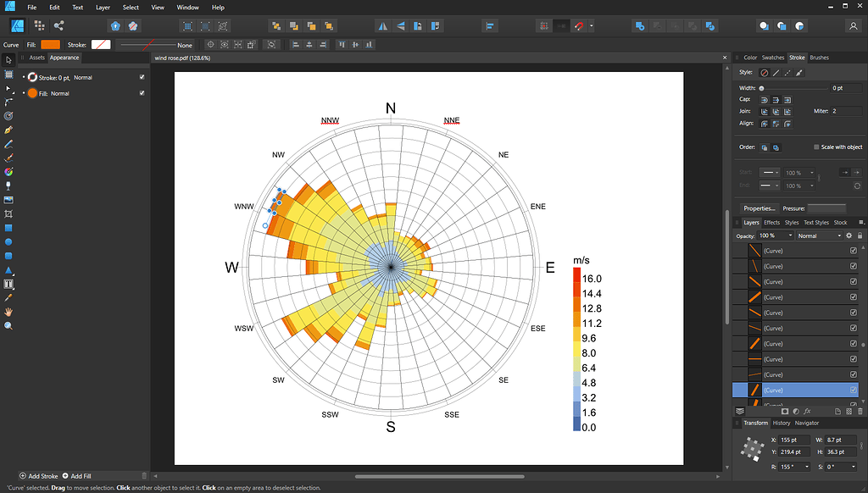Pick the Zoom magnifier tool
Screen dimensions: 868x493
click(x=8, y=325)
